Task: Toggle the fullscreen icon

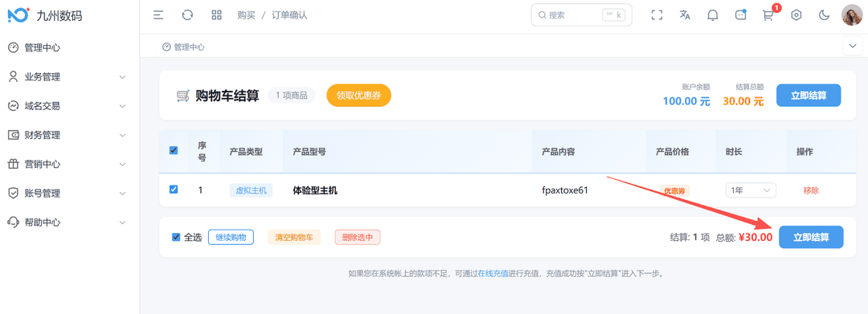Action: coord(657,15)
